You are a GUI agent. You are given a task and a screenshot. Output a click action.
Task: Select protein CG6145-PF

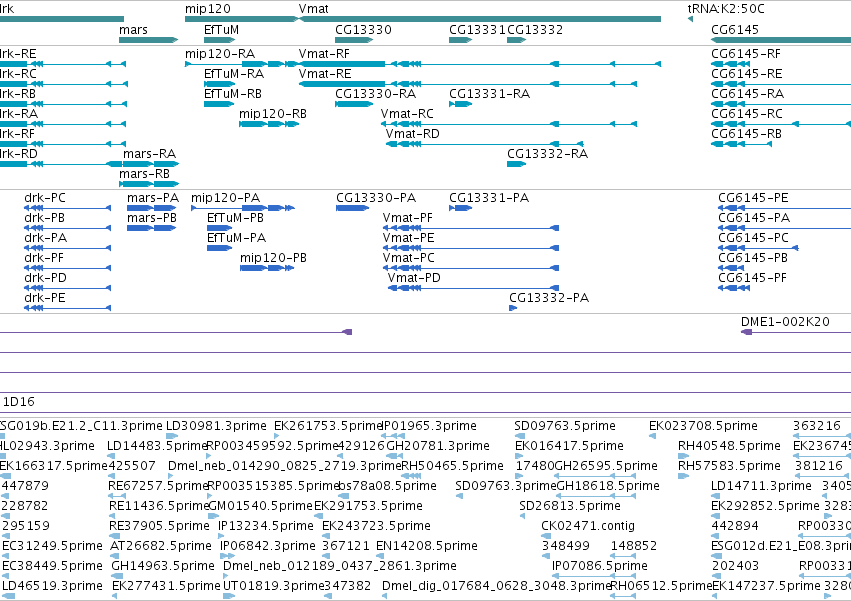click(x=734, y=288)
